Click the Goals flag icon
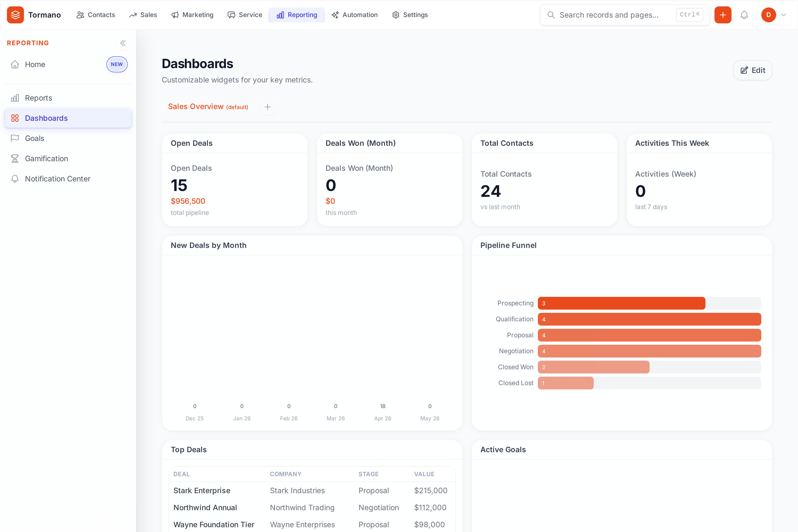Image resolution: width=798 pixels, height=532 pixels. [15, 138]
